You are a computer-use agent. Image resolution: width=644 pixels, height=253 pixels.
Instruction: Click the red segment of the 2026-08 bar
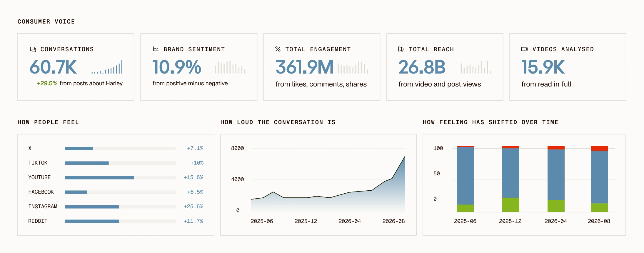click(x=599, y=149)
